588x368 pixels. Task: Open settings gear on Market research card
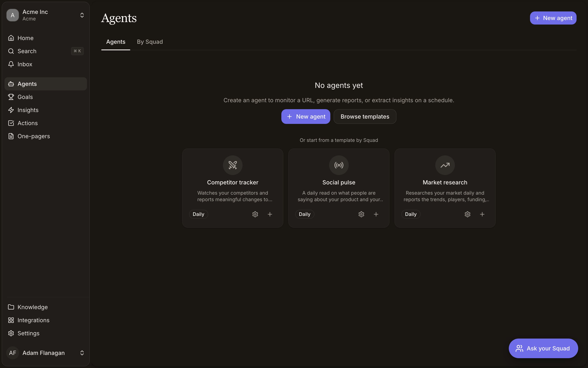tap(468, 214)
